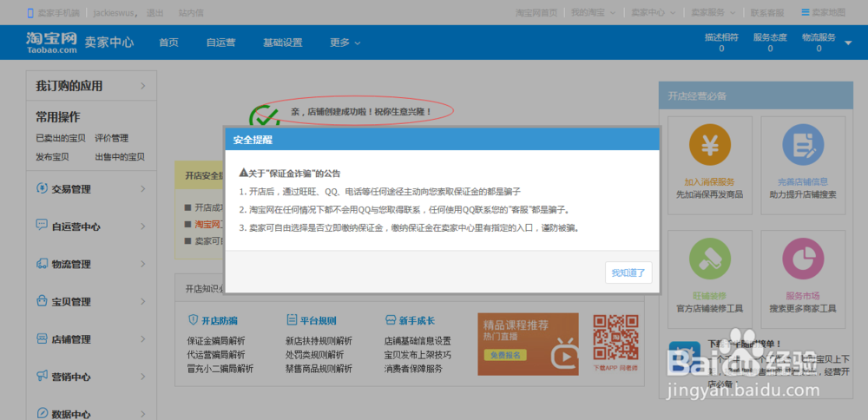This screenshot has height=420, width=868.
Task: Click the 退出 logout link
Action: (155, 12)
